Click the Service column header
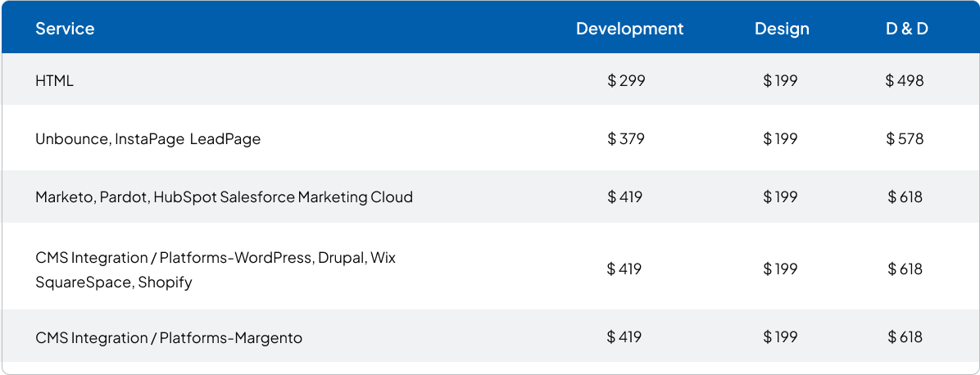 coord(65,29)
